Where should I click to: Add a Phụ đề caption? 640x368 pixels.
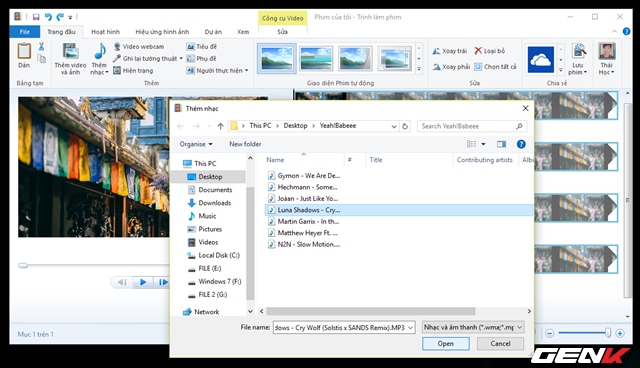click(202, 58)
